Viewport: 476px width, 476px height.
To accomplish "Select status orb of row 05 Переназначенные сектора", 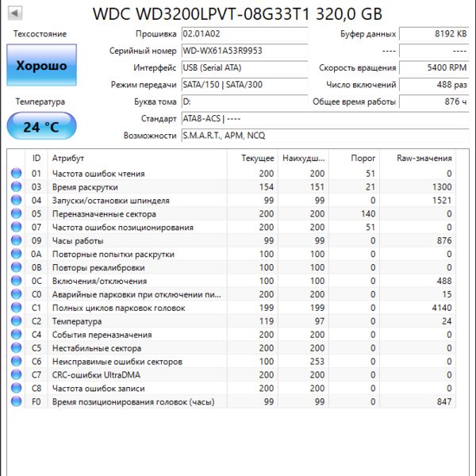I will (17, 213).
